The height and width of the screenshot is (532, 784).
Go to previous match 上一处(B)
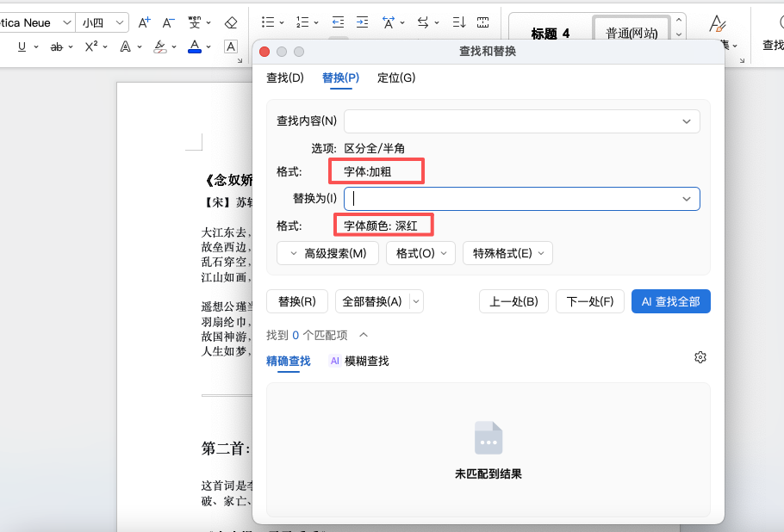coord(513,301)
